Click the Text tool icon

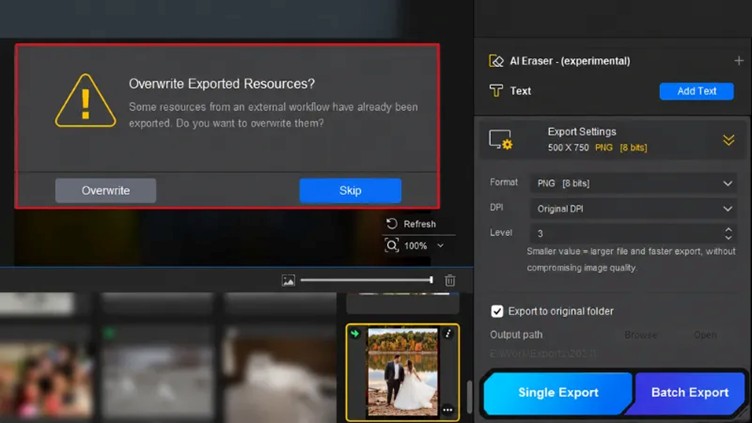point(496,91)
